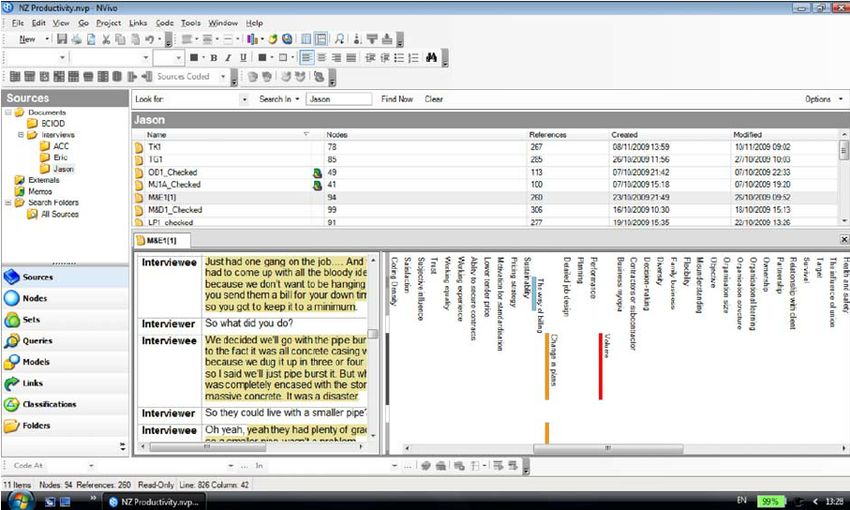Viewport: 850px width, 510px height.
Task: Open the Links navigation button
Action: [x=65, y=383]
